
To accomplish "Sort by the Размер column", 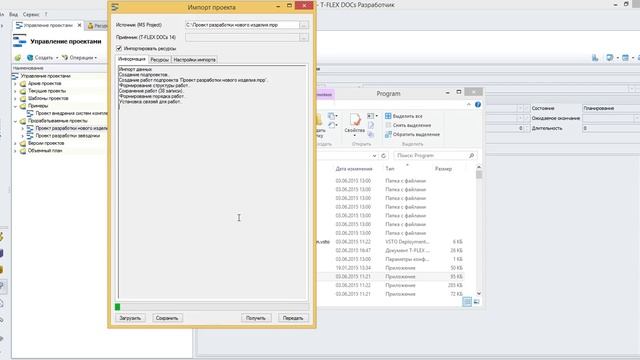I will pos(443,169).
